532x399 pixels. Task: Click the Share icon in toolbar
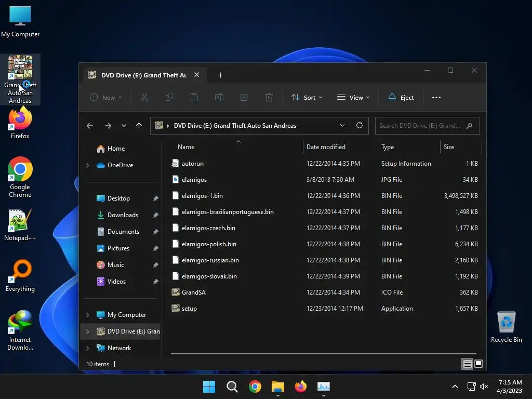coord(244,97)
